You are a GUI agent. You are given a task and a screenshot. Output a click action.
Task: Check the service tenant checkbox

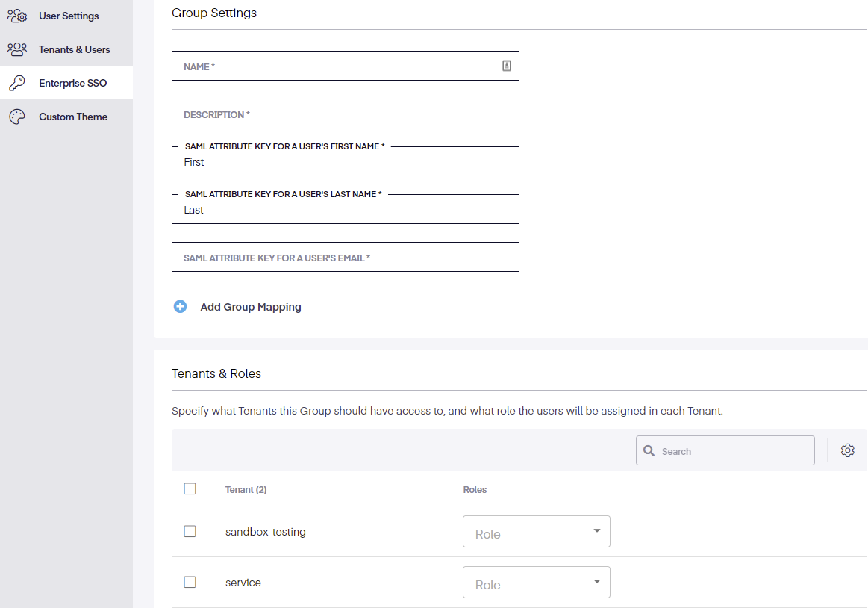pyautogui.click(x=190, y=582)
